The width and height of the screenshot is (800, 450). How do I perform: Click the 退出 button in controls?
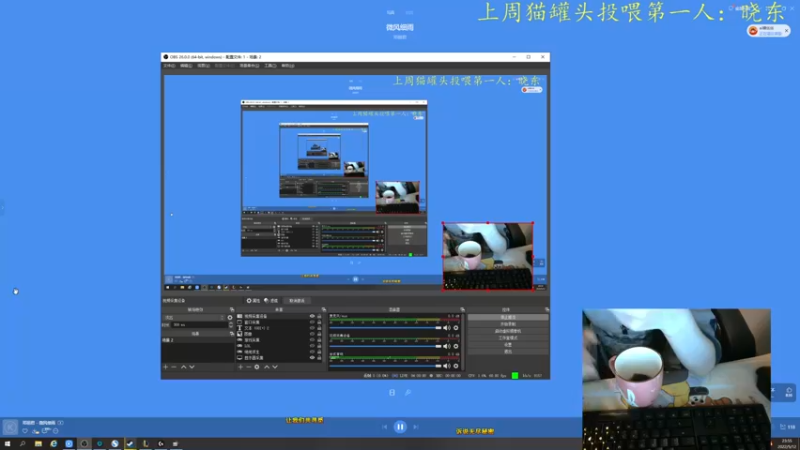[508, 352]
